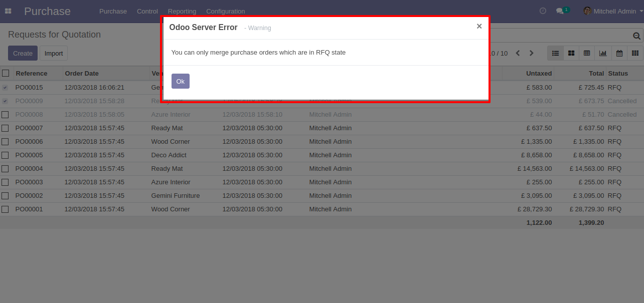Viewport: 644px width, 303px height.
Task: Click vendor Gemini Furniture in PO00002 row
Action: (176, 195)
